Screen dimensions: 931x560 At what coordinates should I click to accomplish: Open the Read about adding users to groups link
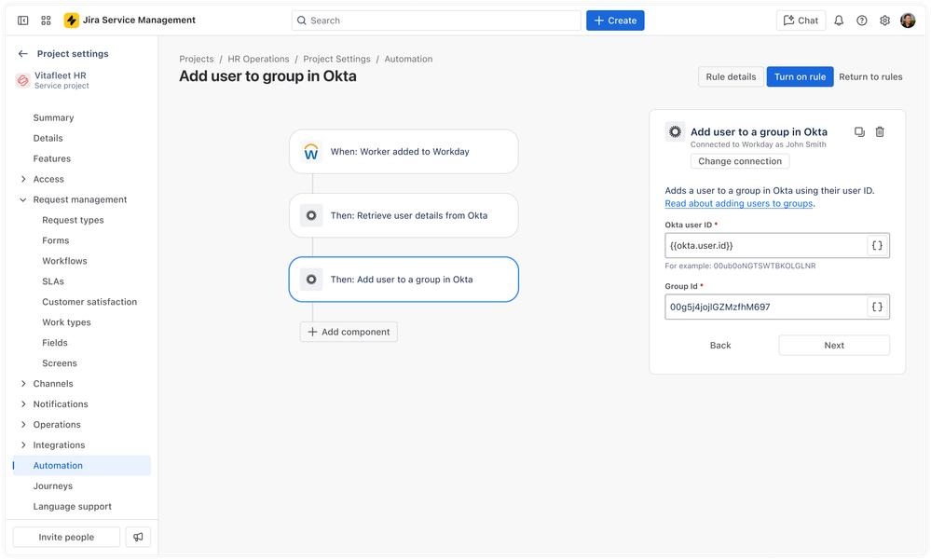tap(738, 203)
